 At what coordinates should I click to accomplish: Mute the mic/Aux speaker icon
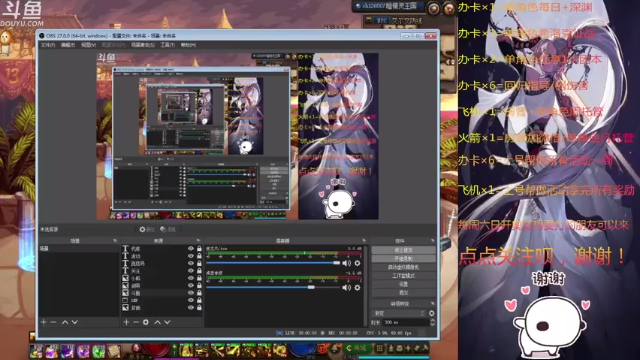point(347,263)
